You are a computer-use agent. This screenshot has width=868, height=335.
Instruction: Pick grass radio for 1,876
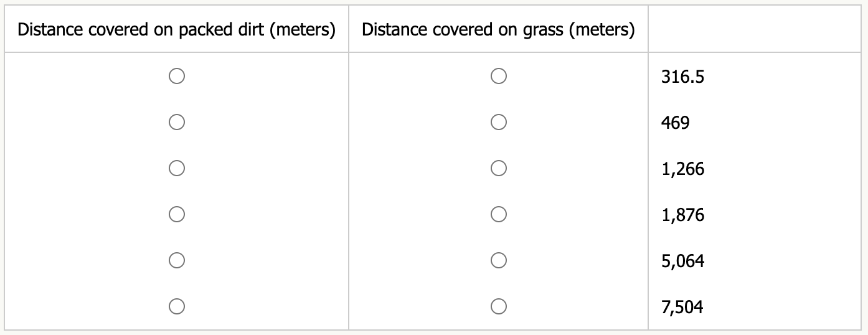pyautogui.click(x=498, y=214)
